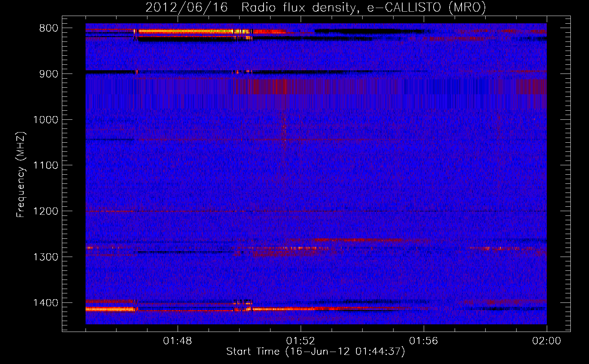Click the 'Start Time (16-Jun-12 01:44:37)' label

(316, 352)
